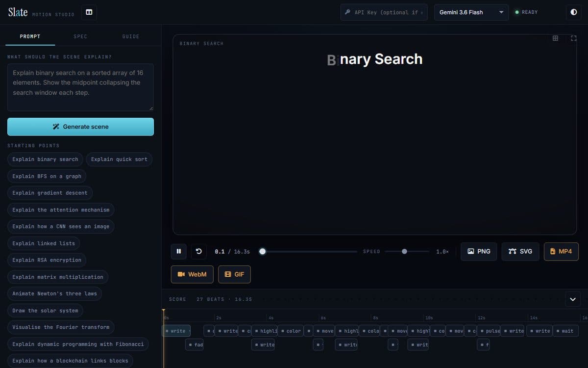Click the speed slider handle
Viewport: 588px width, 368px height.
click(404, 251)
